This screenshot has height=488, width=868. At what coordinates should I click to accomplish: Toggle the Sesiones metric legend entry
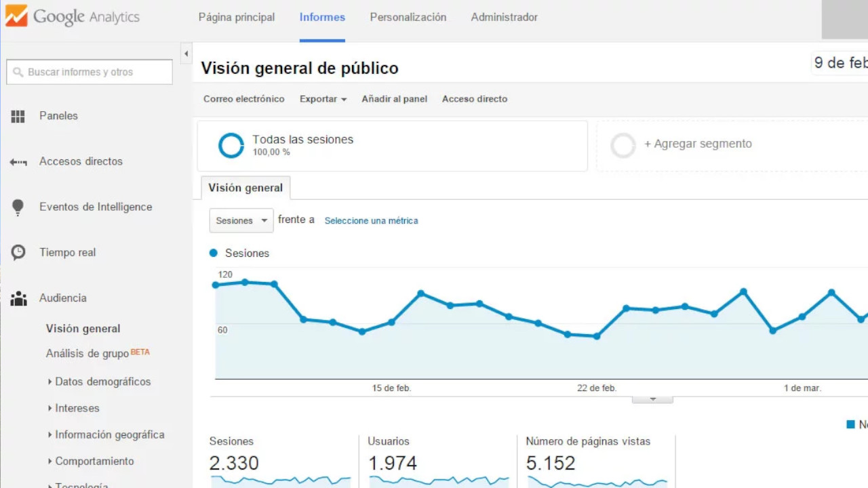click(239, 253)
